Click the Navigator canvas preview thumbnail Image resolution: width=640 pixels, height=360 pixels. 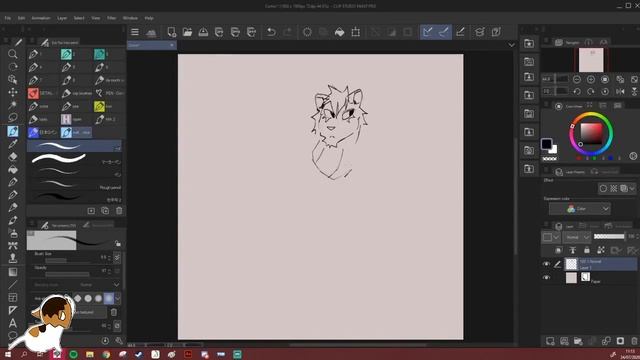[591, 60]
